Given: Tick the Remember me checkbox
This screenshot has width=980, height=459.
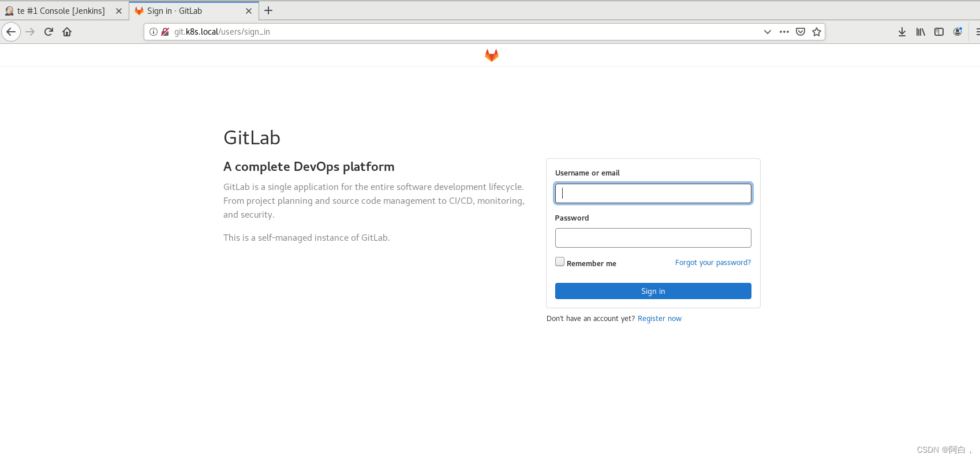Looking at the screenshot, I should 560,262.
